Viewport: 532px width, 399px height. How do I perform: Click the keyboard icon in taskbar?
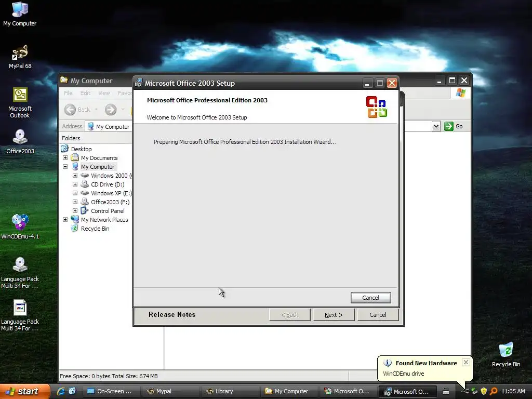click(446, 392)
